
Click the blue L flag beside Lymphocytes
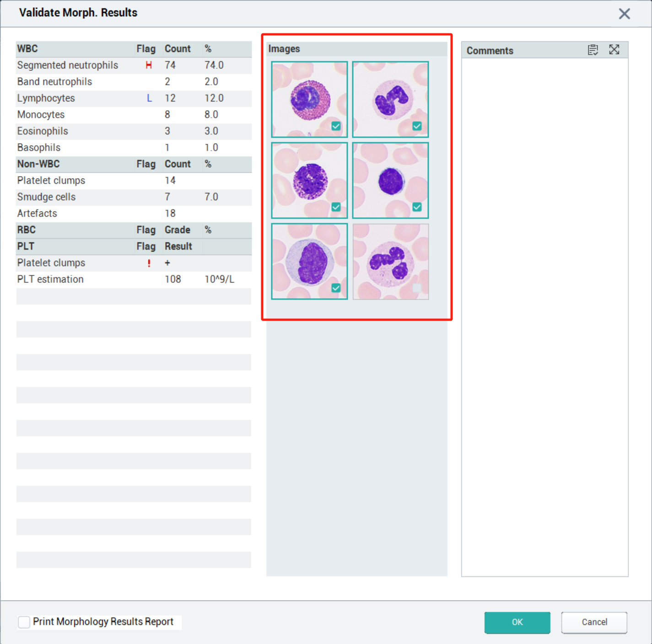tap(149, 98)
